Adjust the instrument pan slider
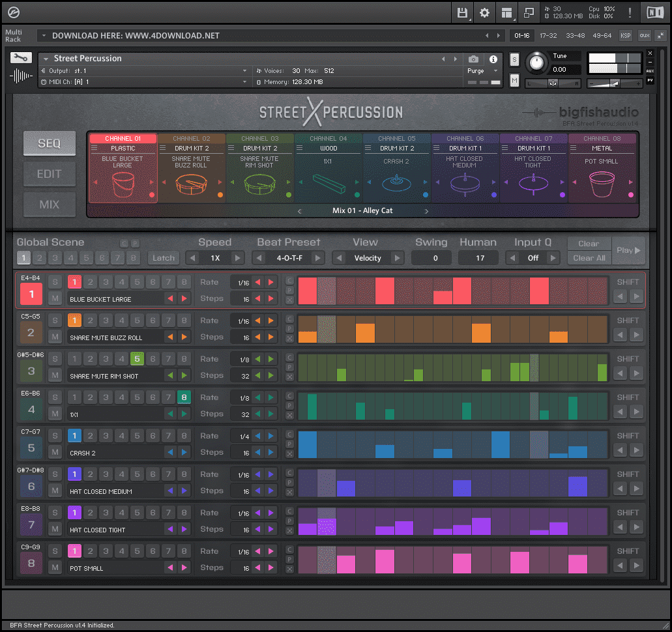 click(553, 83)
